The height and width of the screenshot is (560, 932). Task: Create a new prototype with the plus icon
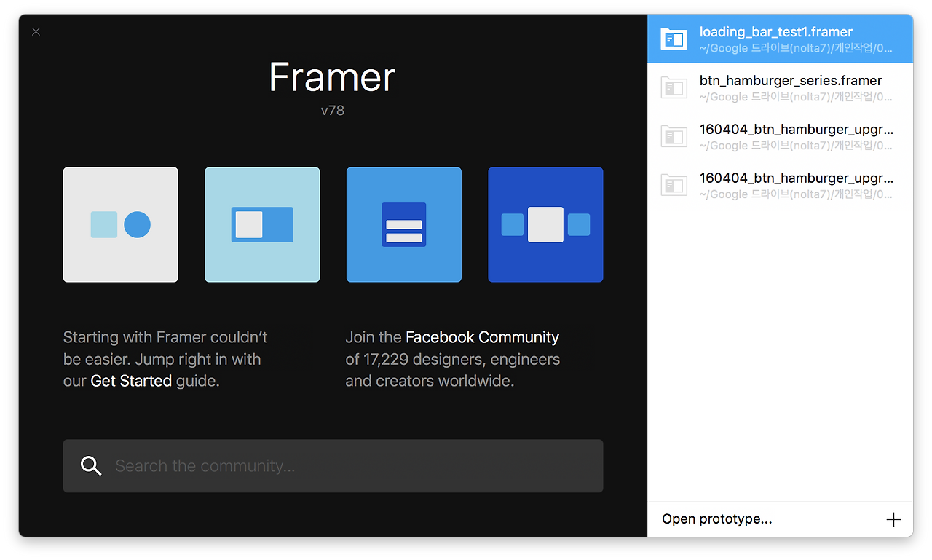pyautogui.click(x=893, y=519)
